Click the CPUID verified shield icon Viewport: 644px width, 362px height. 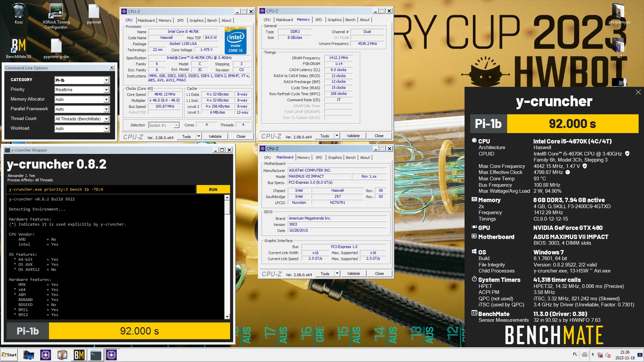click(x=627, y=154)
